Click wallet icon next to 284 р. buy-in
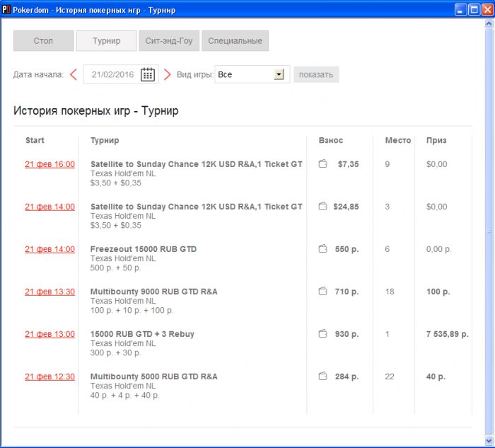The width and height of the screenshot is (495, 448). point(322,376)
